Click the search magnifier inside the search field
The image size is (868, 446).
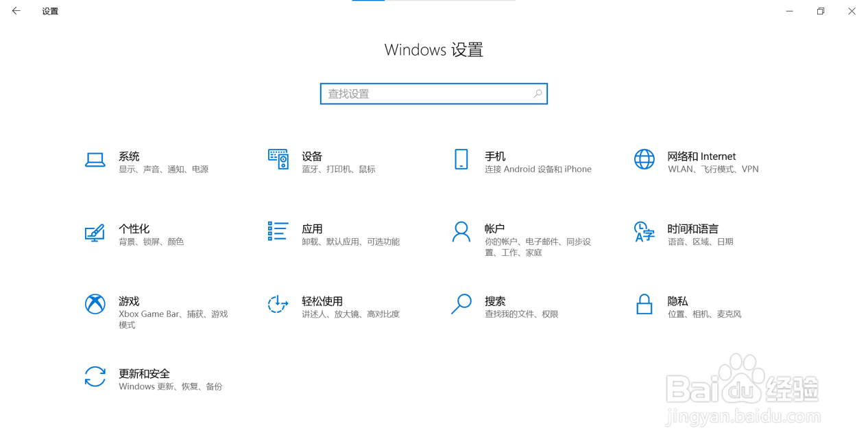point(538,93)
